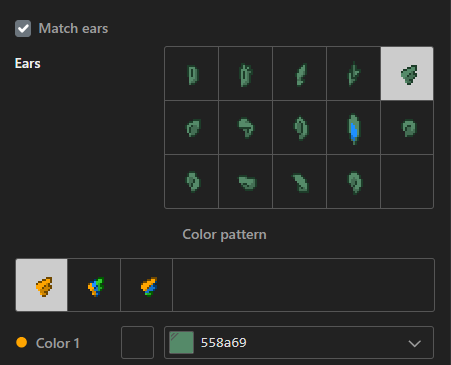Viewport: 451px width, 365px height.
Task: Click the 558a69 hex color field
Action: pyautogui.click(x=299, y=343)
